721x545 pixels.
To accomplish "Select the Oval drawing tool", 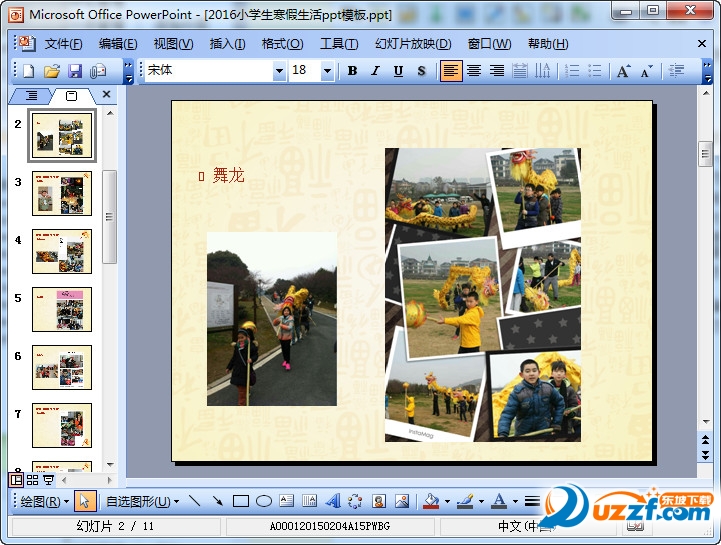I will tap(263, 501).
